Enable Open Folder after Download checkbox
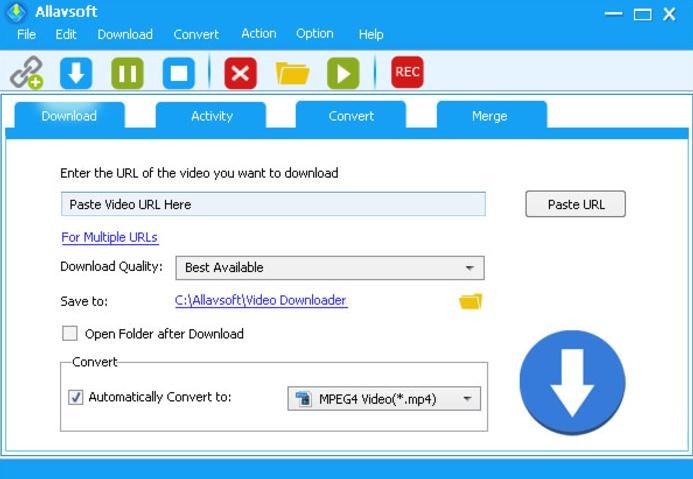The height and width of the screenshot is (479, 693). (x=70, y=334)
